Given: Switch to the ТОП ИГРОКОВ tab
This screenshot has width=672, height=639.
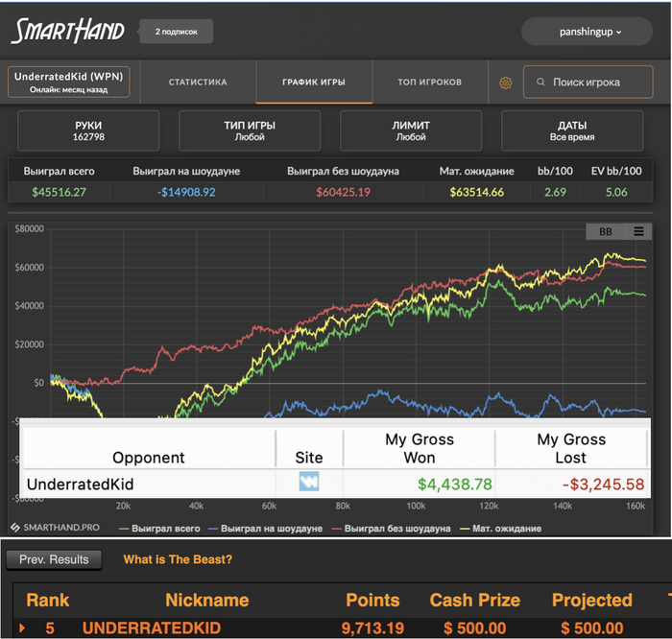Looking at the screenshot, I should [430, 82].
